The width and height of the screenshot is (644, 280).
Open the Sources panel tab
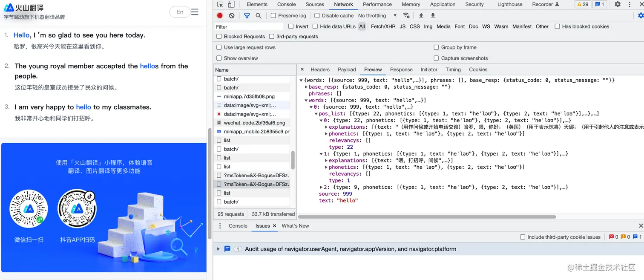315,4
